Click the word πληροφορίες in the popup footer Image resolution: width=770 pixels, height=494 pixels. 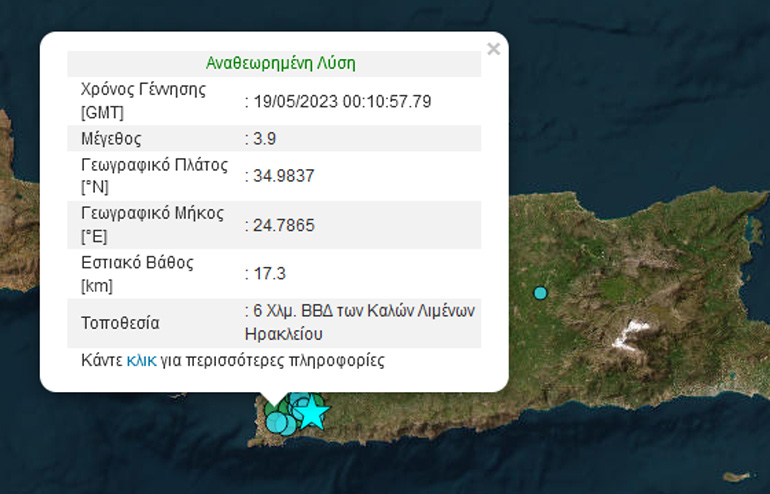[x=334, y=360]
